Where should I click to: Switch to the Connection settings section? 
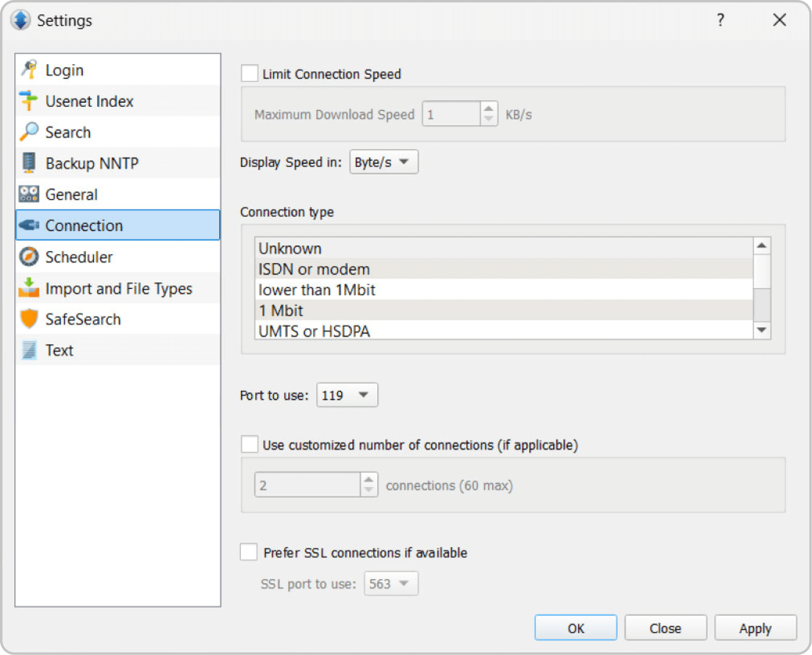click(x=84, y=225)
